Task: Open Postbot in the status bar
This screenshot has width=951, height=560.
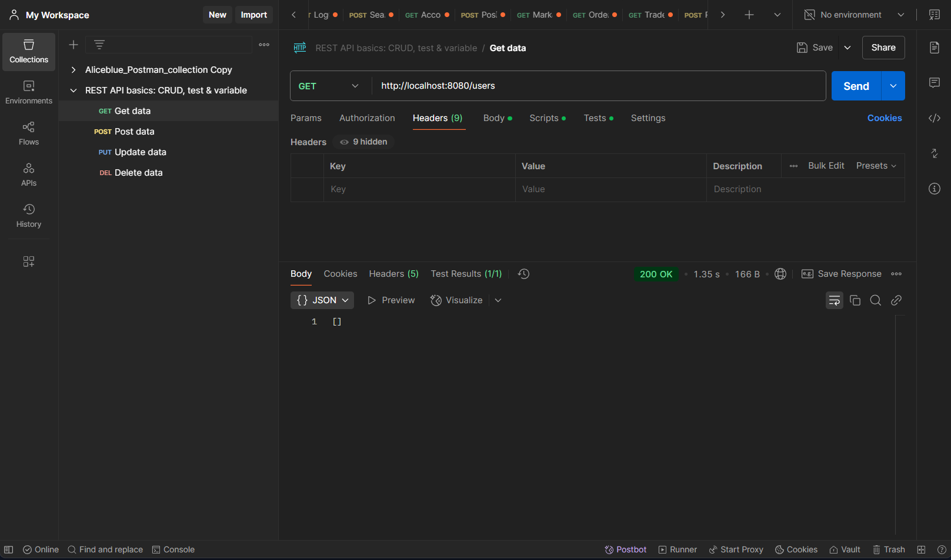Action: 626,550
